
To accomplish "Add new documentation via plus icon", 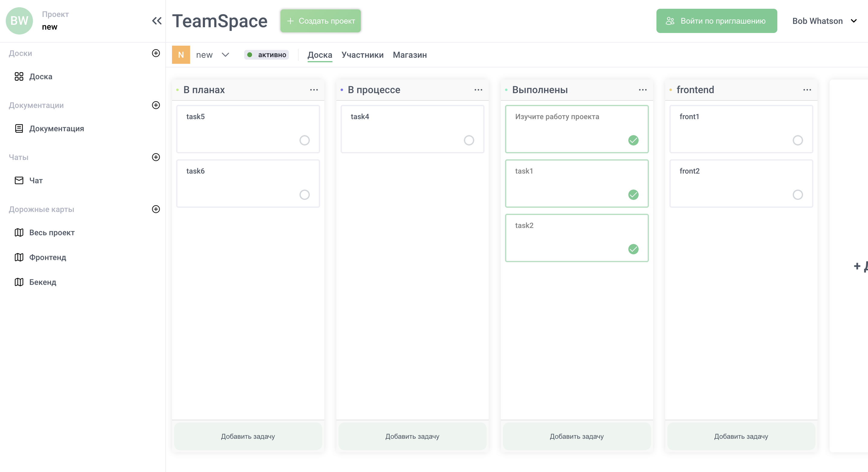I will pyautogui.click(x=156, y=105).
